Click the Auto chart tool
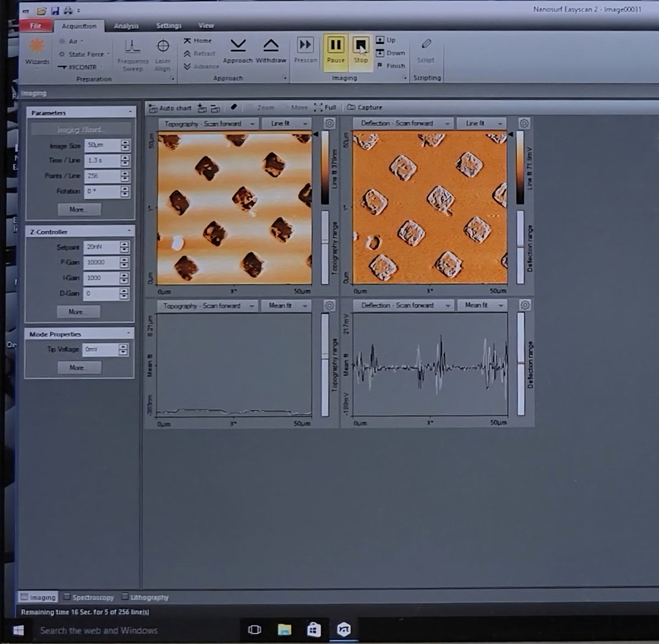Image resolution: width=659 pixels, height=644 pixels. tap(170, 108)
